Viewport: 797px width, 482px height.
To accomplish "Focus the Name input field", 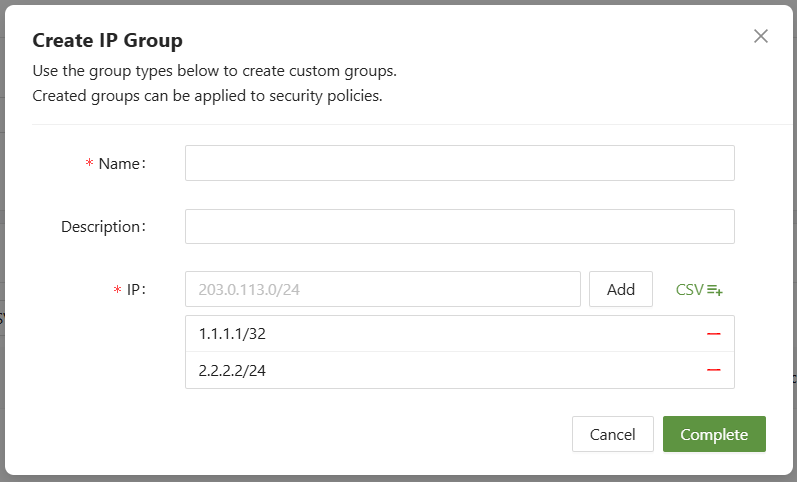I will [x=459, y=163].
